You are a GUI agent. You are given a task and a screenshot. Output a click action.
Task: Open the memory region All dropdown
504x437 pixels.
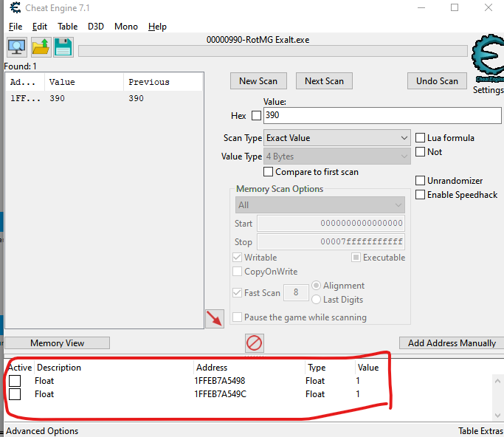point(320,205)
